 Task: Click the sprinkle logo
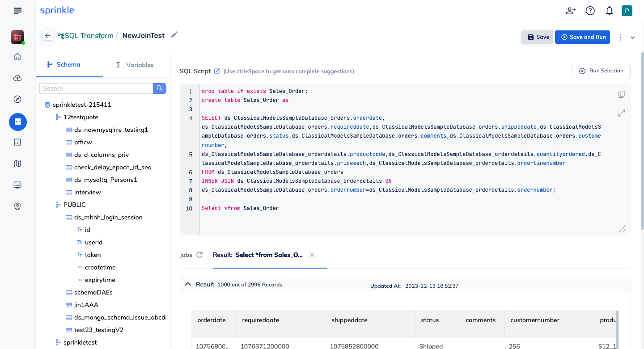pyautogui.click(x=57, y=10)
